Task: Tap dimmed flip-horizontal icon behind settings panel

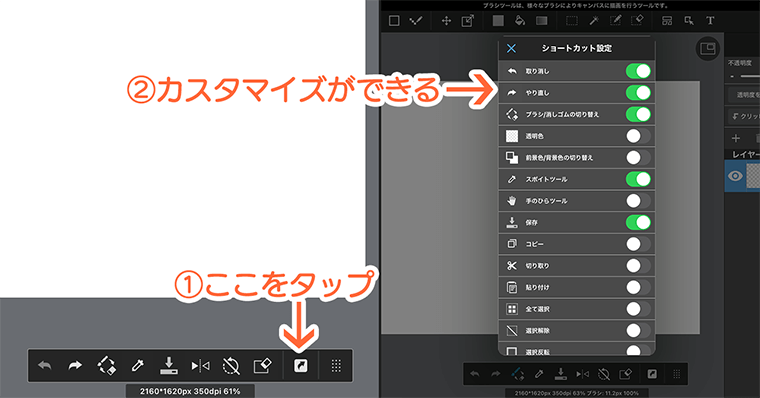Action: pyautogui.click(x=583, y=374)
